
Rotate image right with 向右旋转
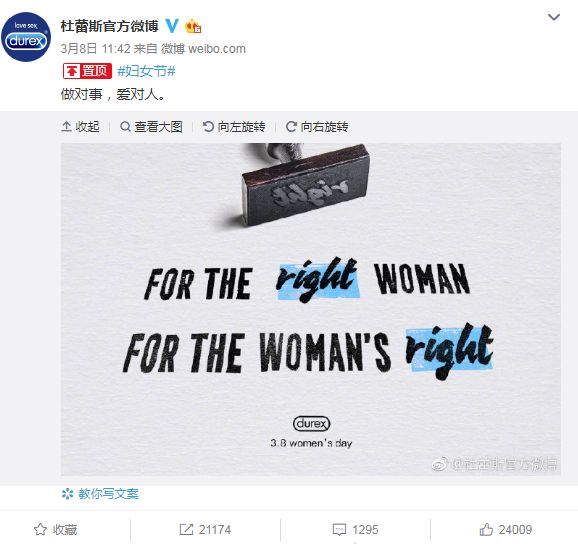click(x=317, y=127)
